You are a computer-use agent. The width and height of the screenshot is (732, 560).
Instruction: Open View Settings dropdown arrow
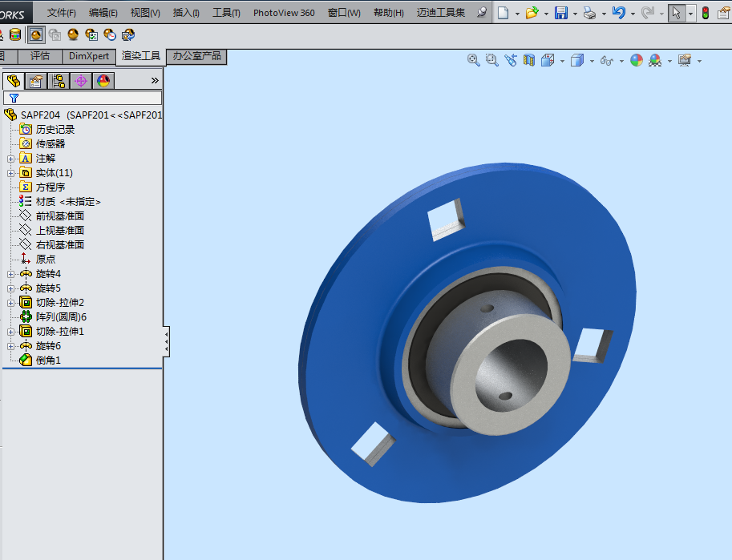[699, 61]
